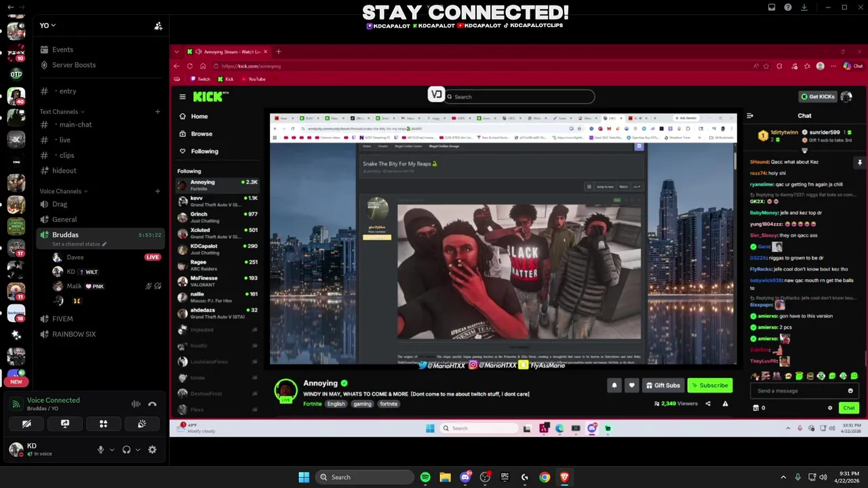Click the Get KICKs button
This screenshot has height=488, width=868.
click(818, 97)
